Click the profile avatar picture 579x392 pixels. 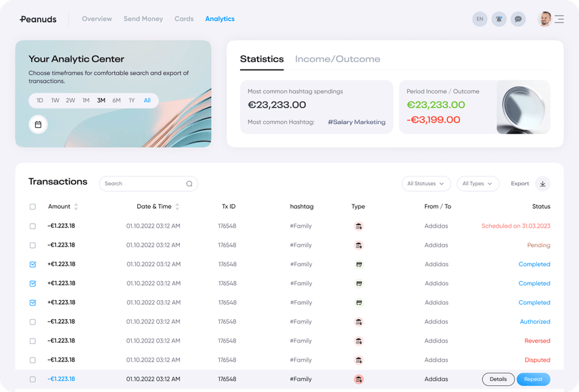(x=545, y=19)
